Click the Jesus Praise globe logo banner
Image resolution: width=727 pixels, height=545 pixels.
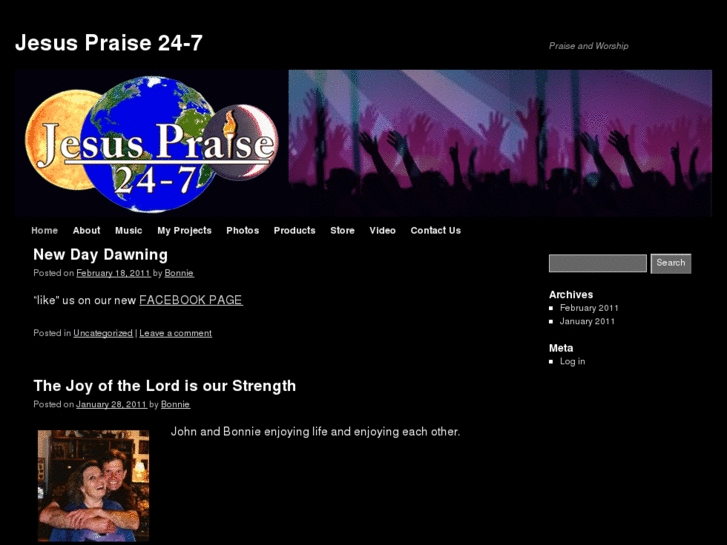[363, 143]
